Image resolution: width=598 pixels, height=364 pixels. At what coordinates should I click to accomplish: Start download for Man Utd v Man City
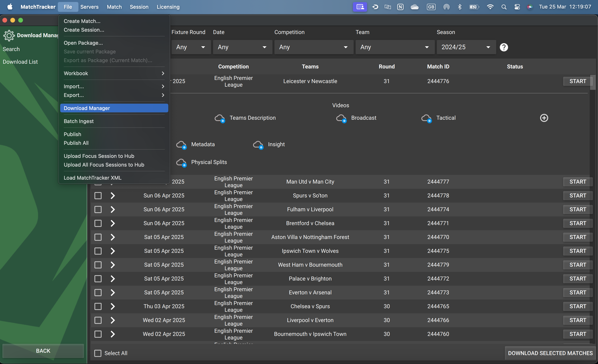pyautogui.click(x=578, y=182)
